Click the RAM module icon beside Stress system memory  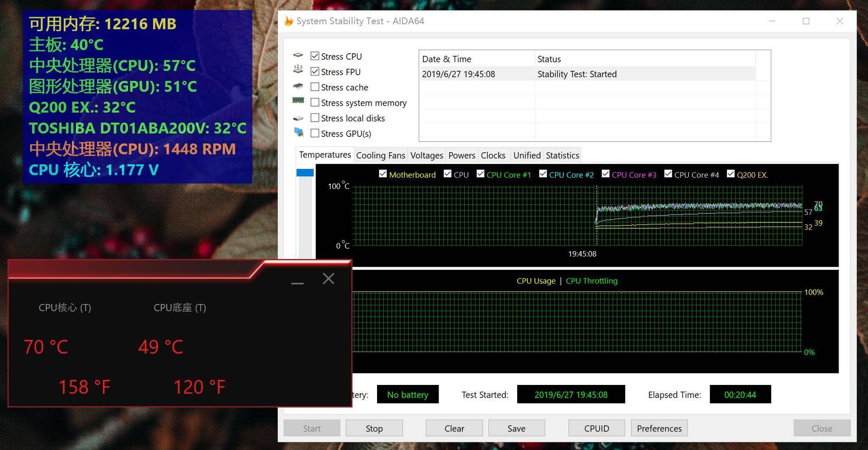tap(298, 100)
